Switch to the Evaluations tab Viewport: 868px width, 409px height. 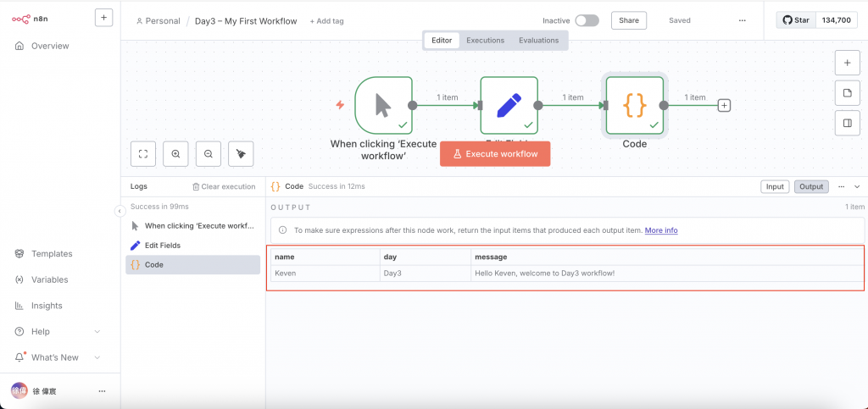click(x=538, y=41)
